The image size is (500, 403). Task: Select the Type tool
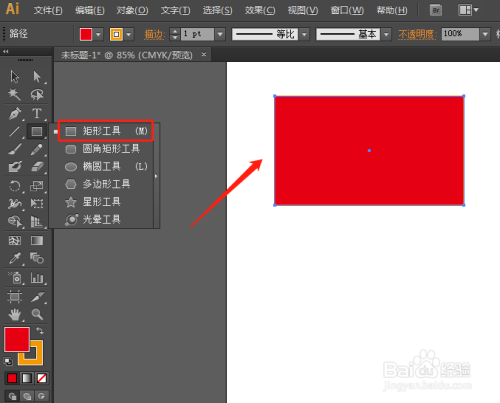[x=37, y=114]
